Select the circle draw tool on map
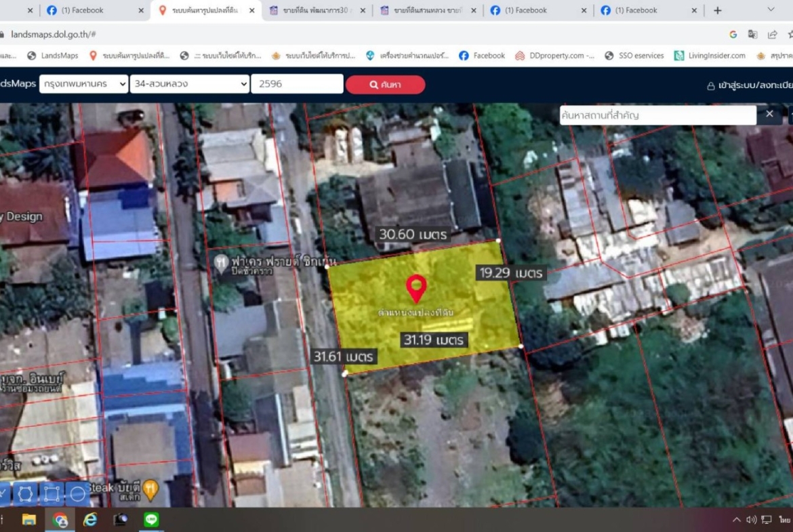793x532 pixels. [77, 493]
